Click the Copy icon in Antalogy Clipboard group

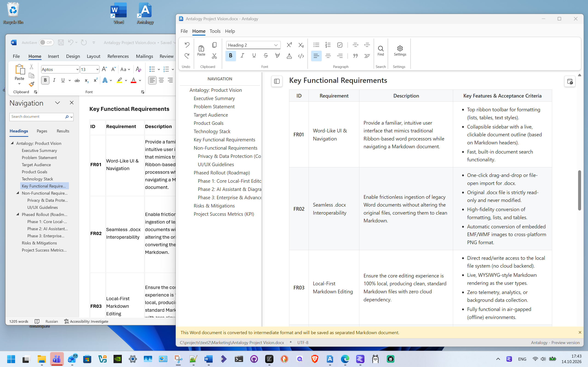coord(214,45)
